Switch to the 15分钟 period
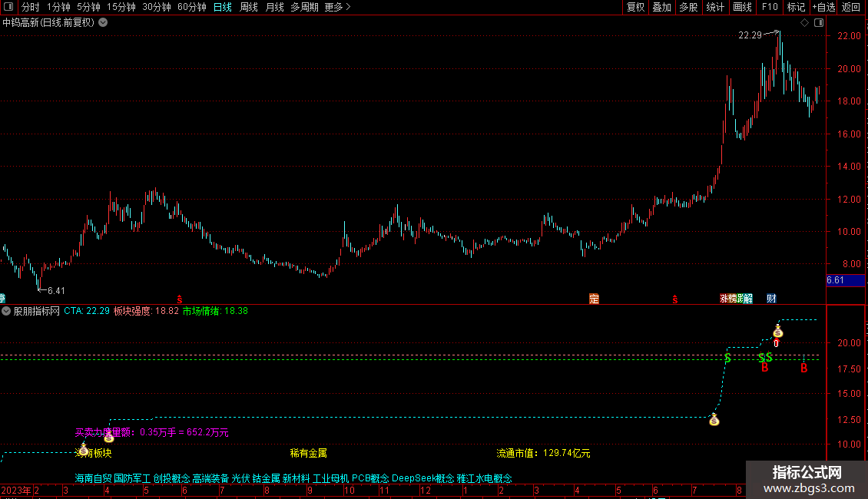The width and height of the screenshot is (868, 499). point(121,7)
